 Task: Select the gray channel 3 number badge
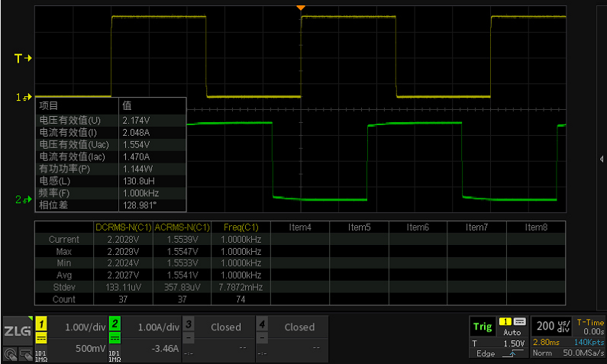click(188, 324)
